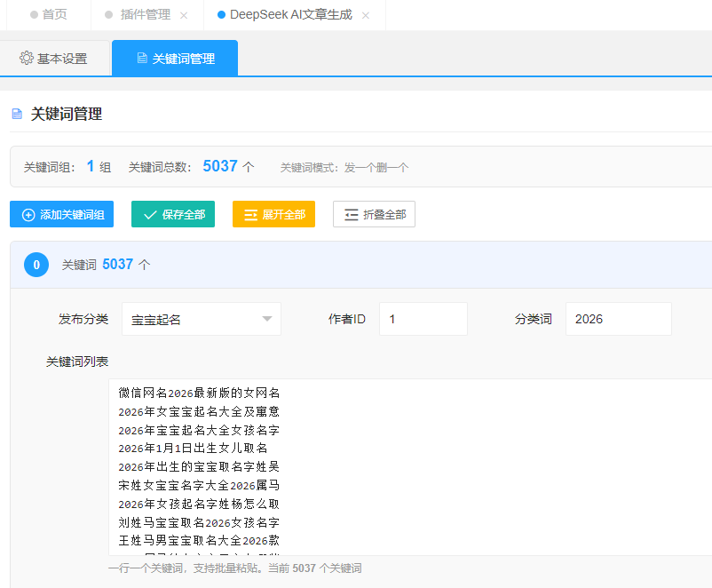Open the 基本设置 tab
The image size is (712, 588).
click(55, 59)
